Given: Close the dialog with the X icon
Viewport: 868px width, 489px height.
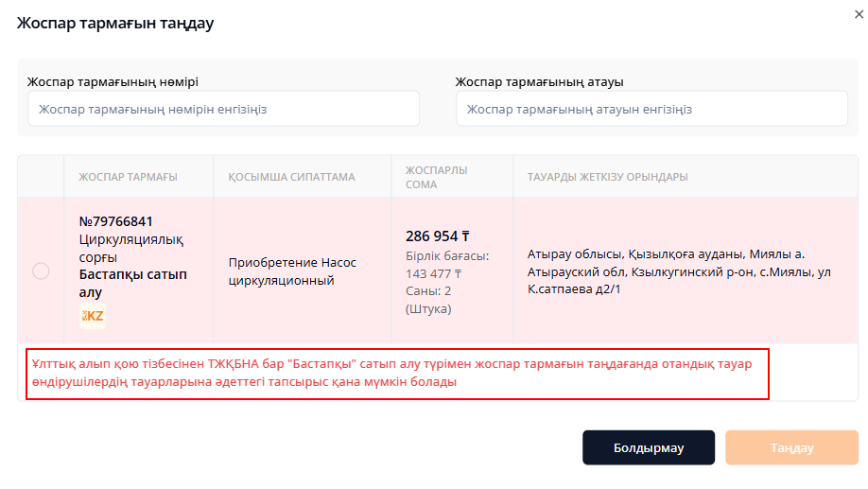Looking at the screenshot, I should pos(859,14).
